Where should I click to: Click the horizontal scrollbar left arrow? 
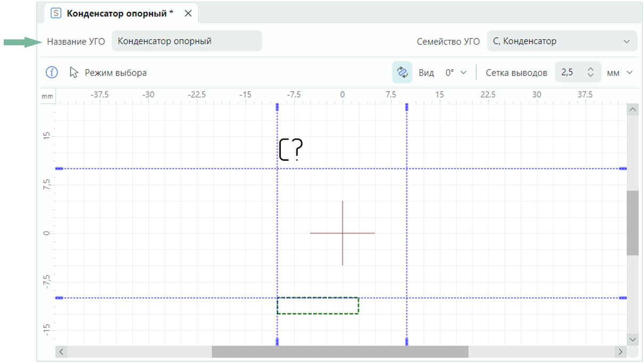[x=61, y=352]
